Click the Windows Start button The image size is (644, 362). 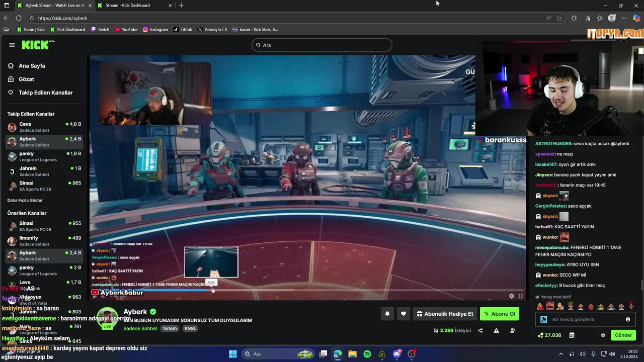[233, 354]
